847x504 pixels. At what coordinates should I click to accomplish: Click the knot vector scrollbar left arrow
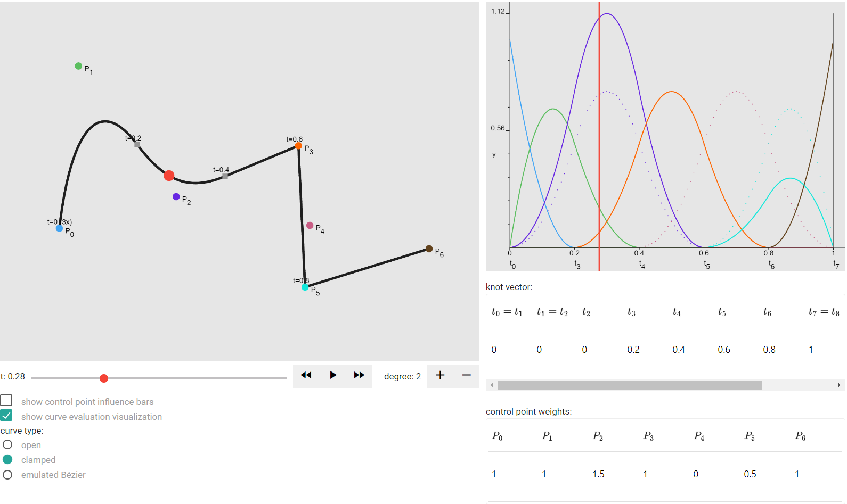click(492, 385)
